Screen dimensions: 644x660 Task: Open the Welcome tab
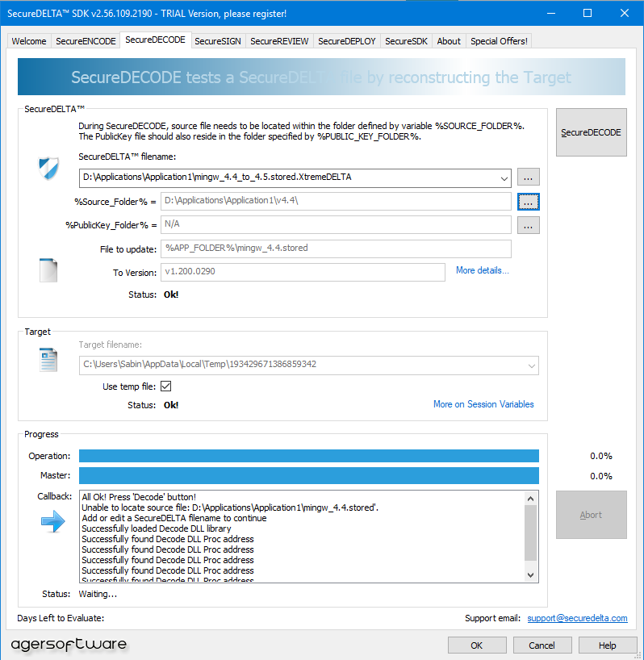click(29, 41)
